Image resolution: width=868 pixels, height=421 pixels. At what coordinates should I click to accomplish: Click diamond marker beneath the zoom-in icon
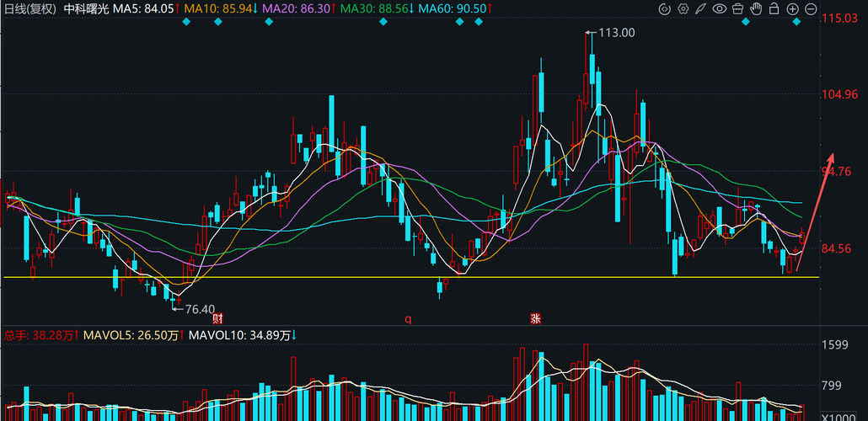796,22
